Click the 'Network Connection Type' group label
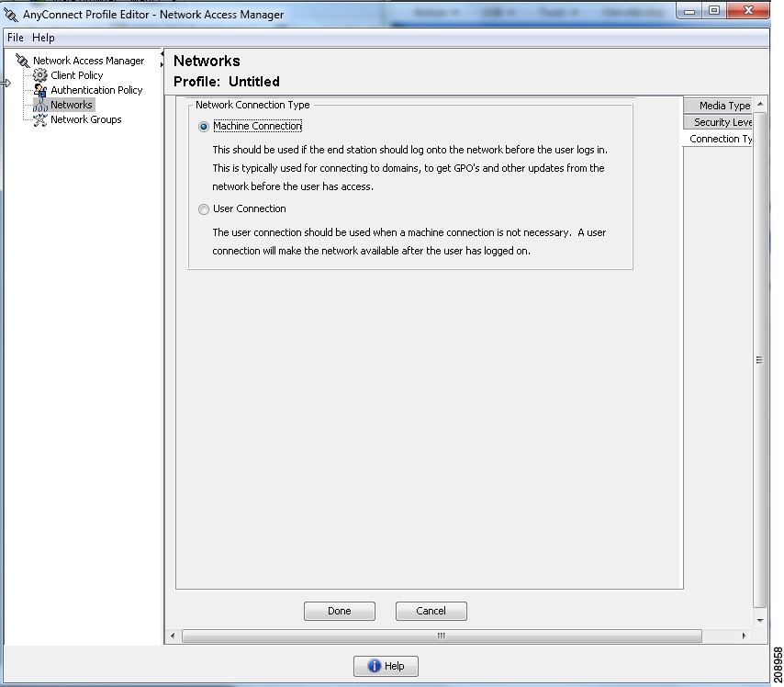The height and width of the screenshot is (687, 784). click(x=252, y=105)
